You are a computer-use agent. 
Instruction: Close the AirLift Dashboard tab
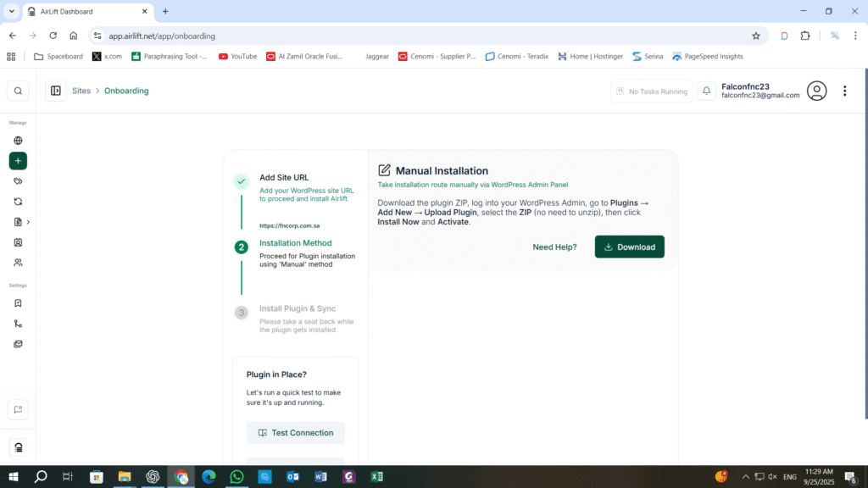point(144,11)
